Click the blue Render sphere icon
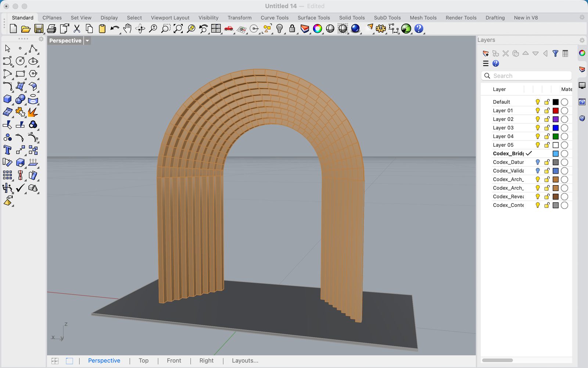 [355, 29]
